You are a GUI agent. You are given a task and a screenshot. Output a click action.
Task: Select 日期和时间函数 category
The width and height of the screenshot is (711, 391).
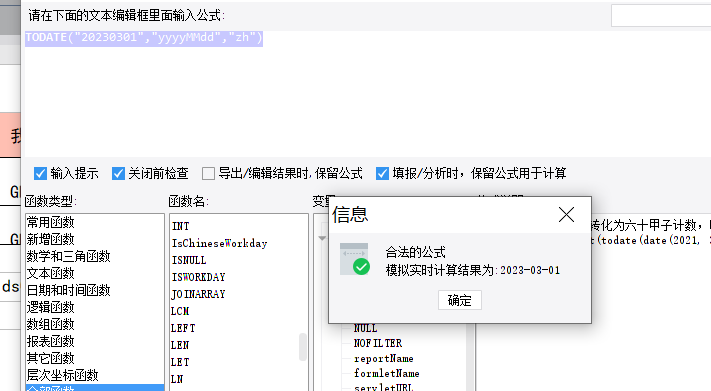point(94,290)
